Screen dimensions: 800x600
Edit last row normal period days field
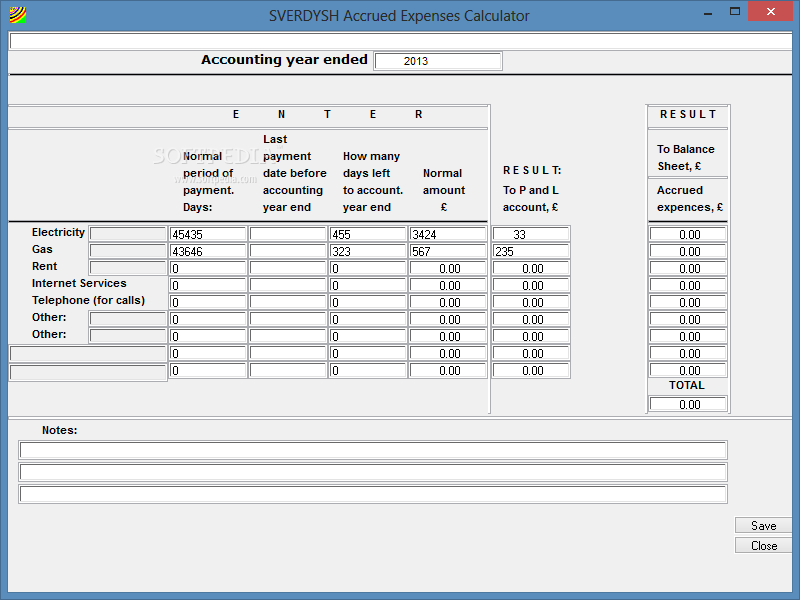click(208, 370)
